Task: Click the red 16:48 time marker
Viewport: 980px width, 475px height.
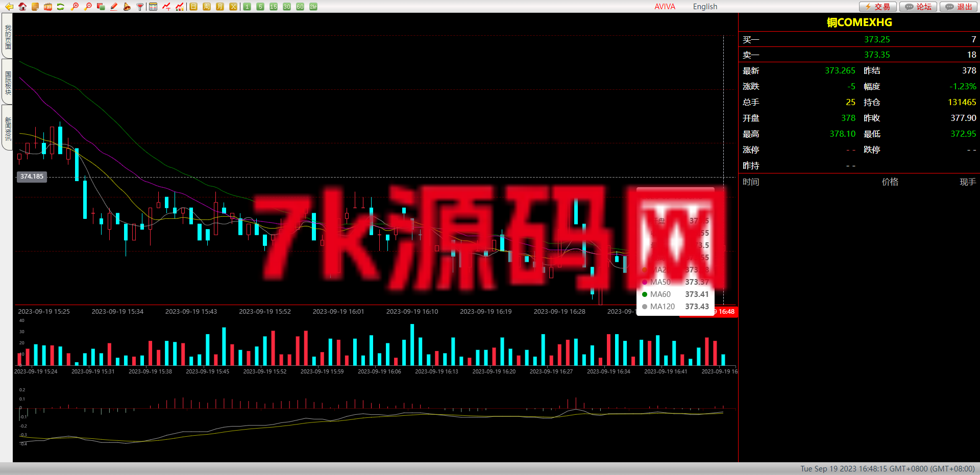Action: pyautogui.click(x=725, y=312)
